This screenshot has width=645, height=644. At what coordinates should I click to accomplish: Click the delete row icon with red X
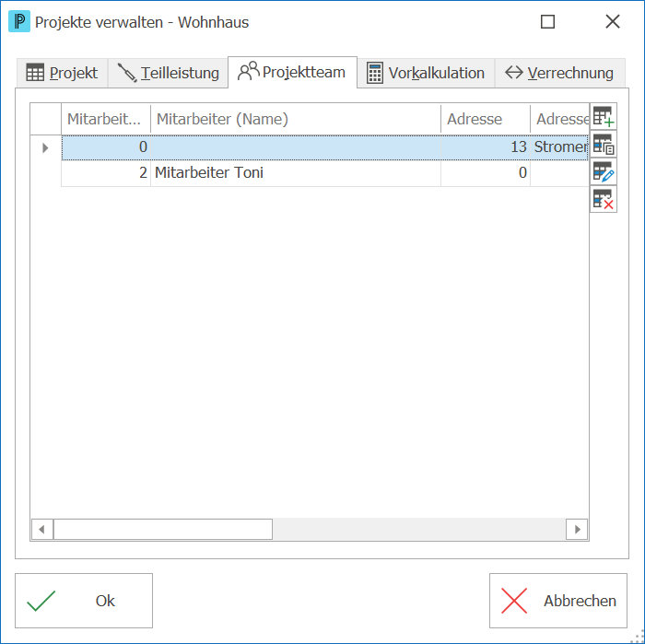click(x=604, y=199)
